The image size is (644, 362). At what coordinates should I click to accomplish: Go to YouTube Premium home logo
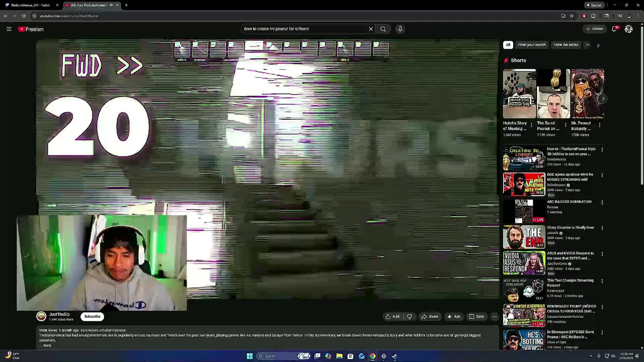coord(31,29)
